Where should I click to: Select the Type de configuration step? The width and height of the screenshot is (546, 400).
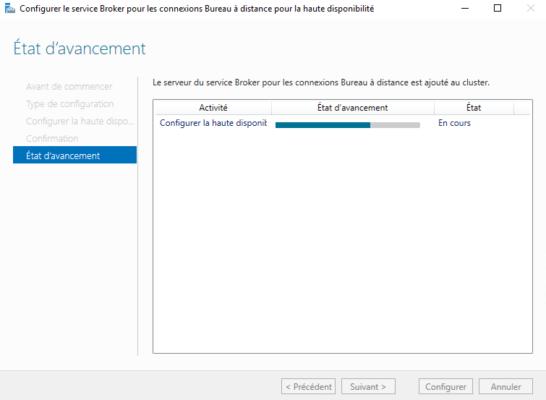[x=70, y=104]
